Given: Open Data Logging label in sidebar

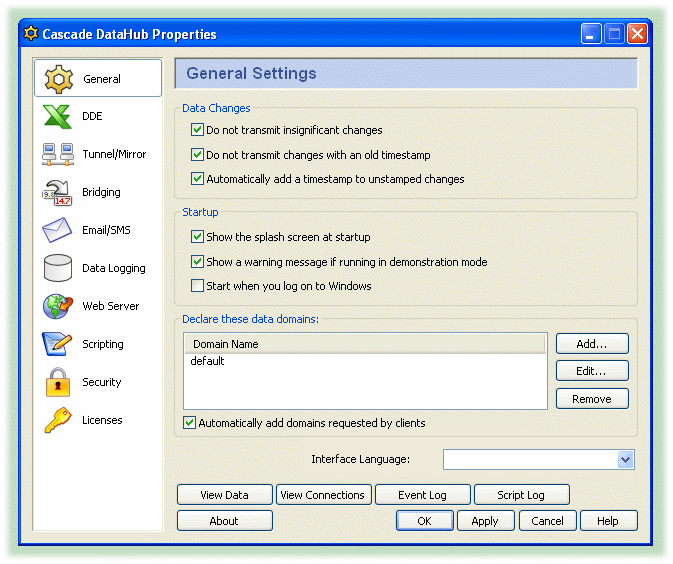Looking at the screenshot, I should 114,268.
